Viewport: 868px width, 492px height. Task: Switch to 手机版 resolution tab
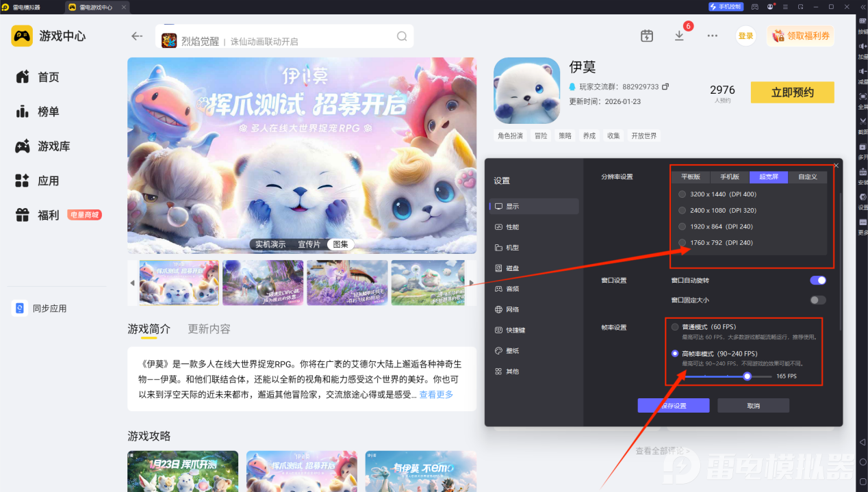[x=730, y=177]
